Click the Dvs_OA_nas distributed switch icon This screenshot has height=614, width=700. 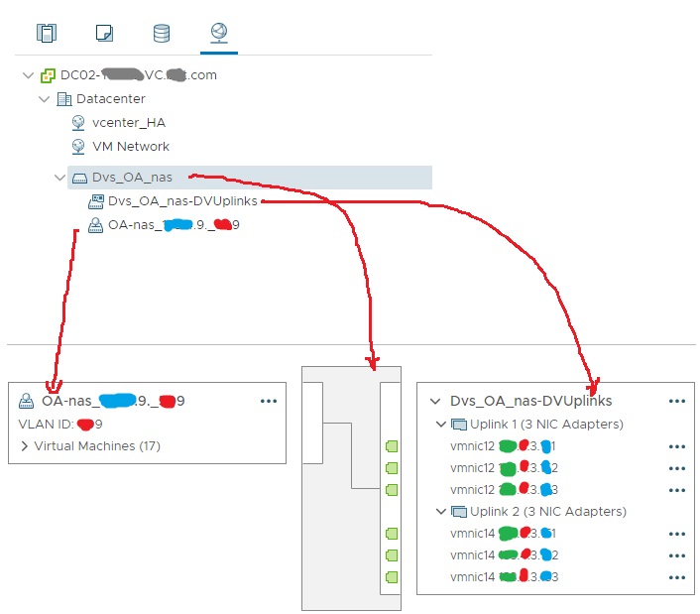(79, 178)
